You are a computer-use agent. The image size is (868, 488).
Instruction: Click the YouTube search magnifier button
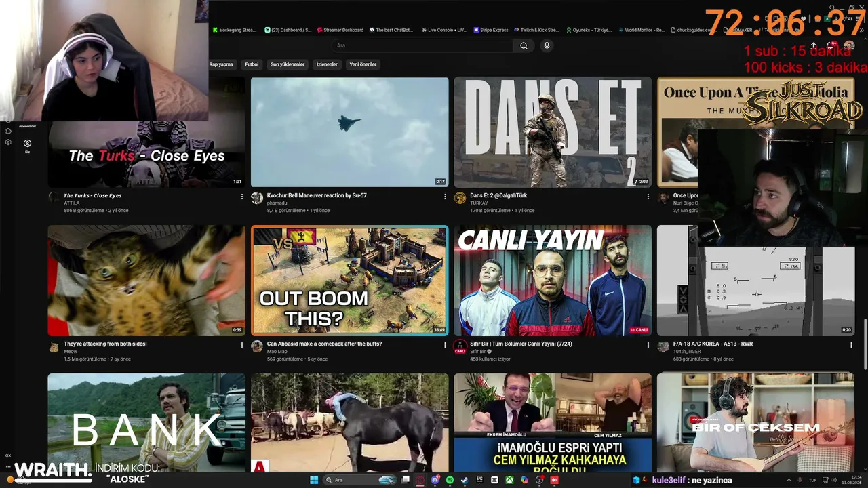524,45
